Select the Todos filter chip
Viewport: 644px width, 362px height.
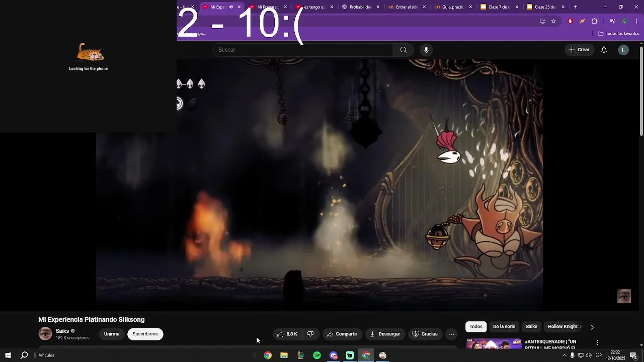click(476, 327)
